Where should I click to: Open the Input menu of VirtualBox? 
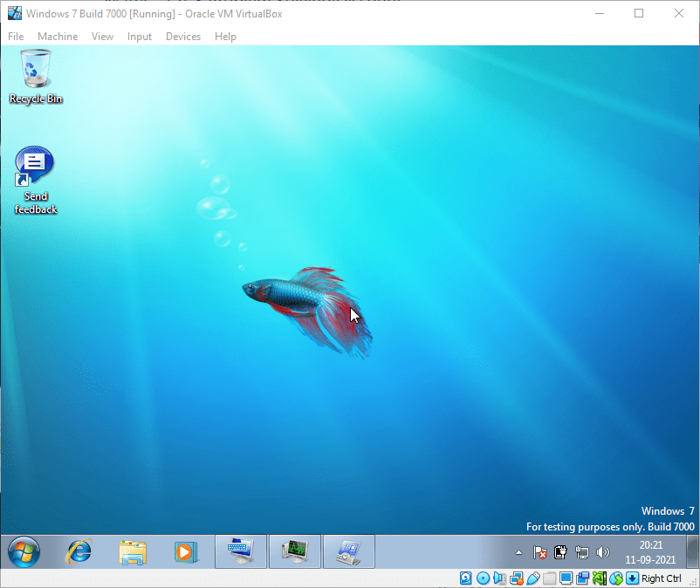pos(140,37)
